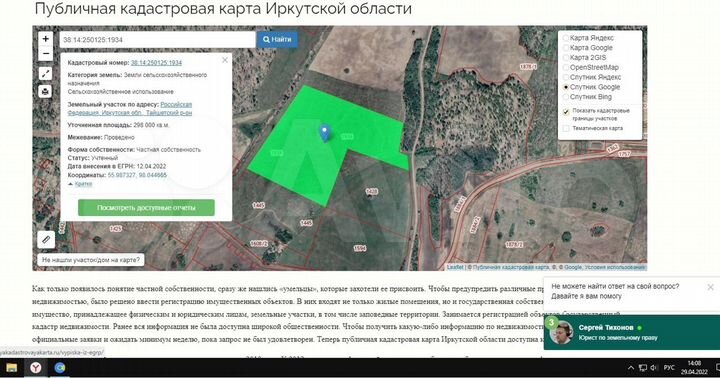720x378 pixels.
Task: Click parcel label 1428 on map
Action: pos(371,191)
